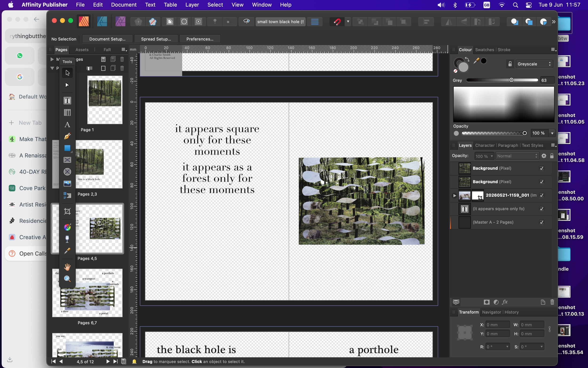Viewport: 588px width, 368px height.
Task: Add adjustment layer icon
Action: click(x=496, y=302)
